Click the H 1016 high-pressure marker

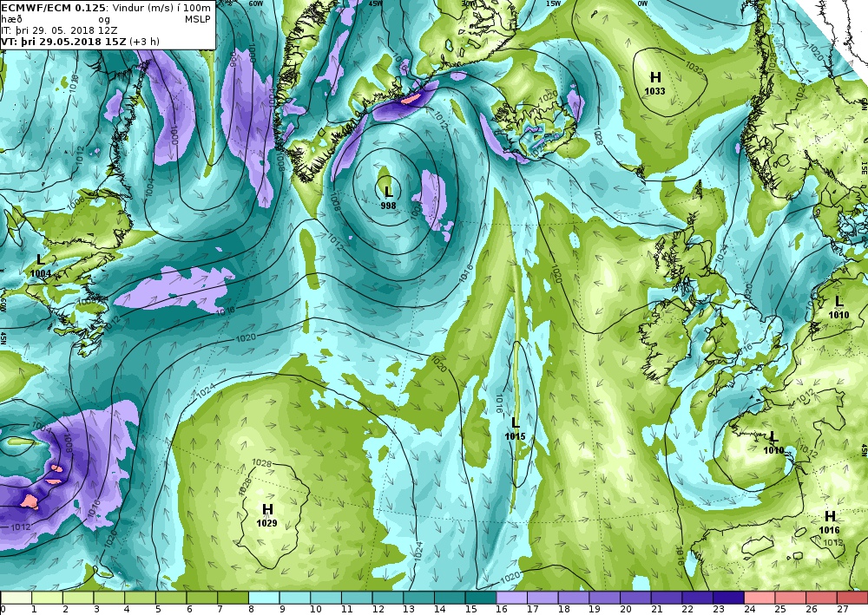click(x=829, y=522)
